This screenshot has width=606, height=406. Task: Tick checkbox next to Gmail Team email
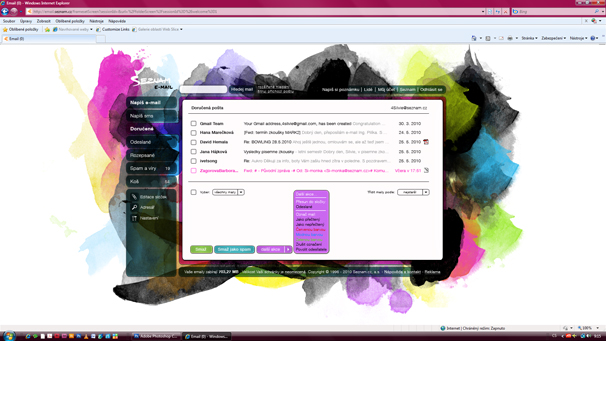pos(194,124)
